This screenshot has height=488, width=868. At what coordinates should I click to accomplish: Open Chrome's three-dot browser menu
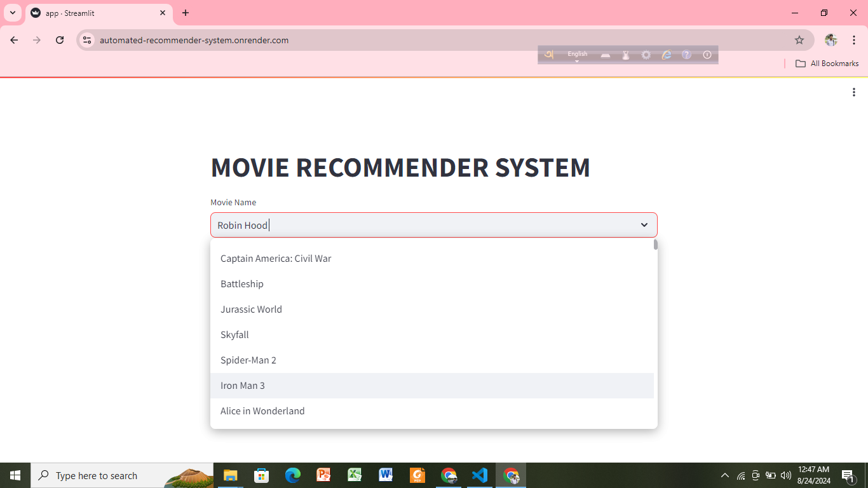pyautogui.click(x=854, y=39)
